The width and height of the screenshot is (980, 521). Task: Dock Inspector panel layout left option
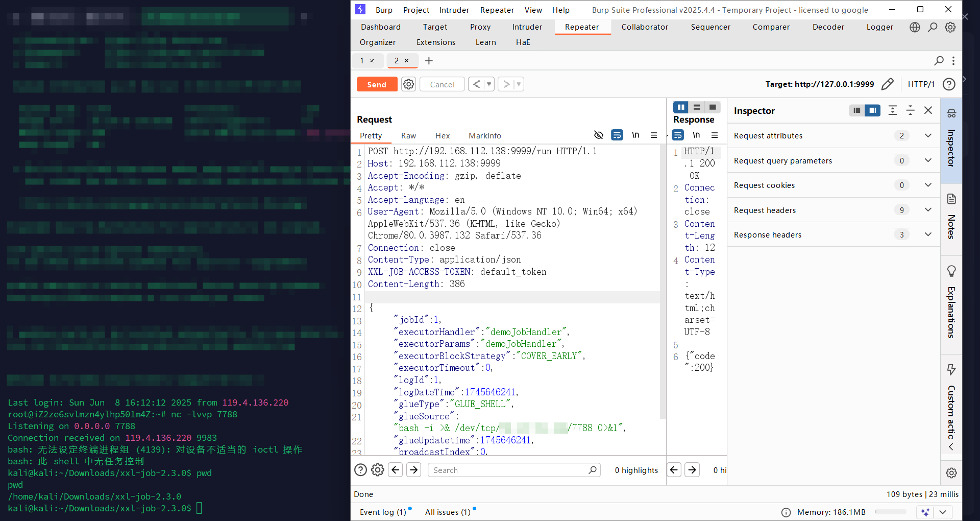click(857, 110)
